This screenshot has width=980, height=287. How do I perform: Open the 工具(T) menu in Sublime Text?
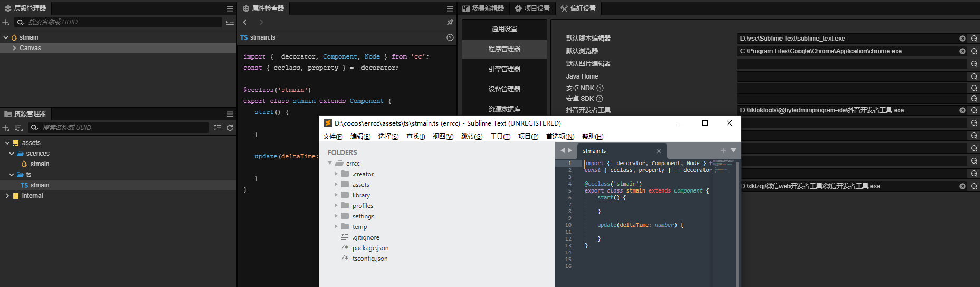500,137
